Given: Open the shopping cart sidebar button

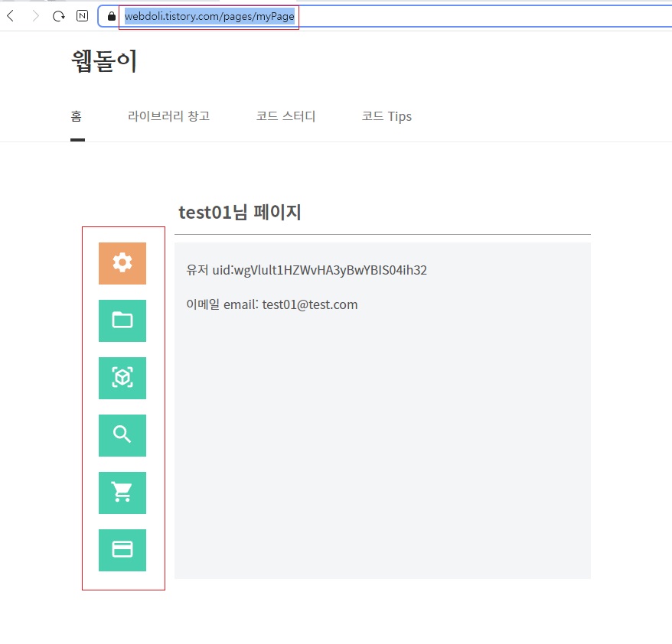Looking at the screenshot, I should click(x=122, y=493).
